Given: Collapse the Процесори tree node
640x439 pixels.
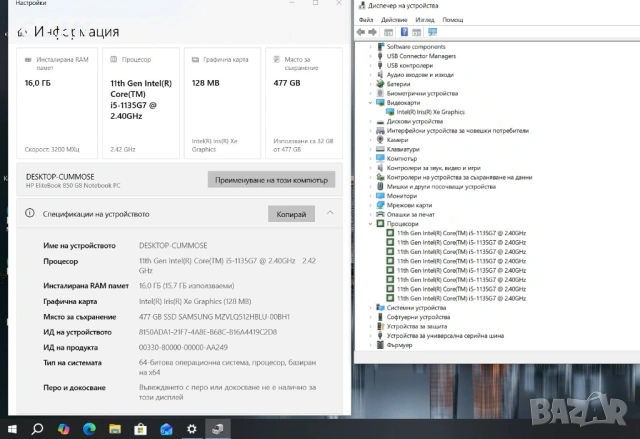Looking at the screenshot, I should coord(370,224).
